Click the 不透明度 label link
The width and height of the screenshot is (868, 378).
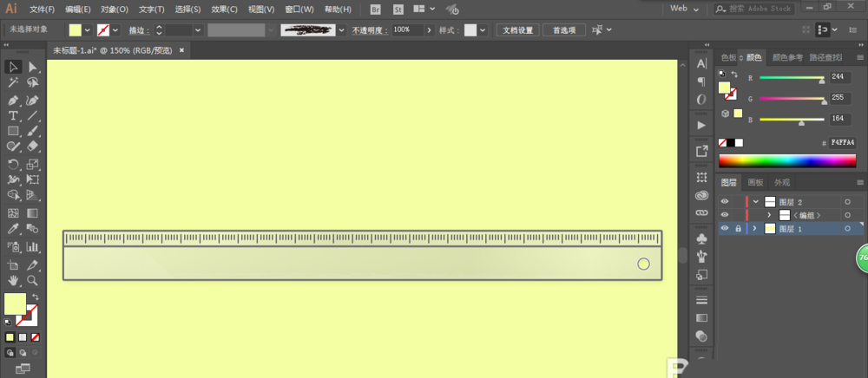point(371,30)
